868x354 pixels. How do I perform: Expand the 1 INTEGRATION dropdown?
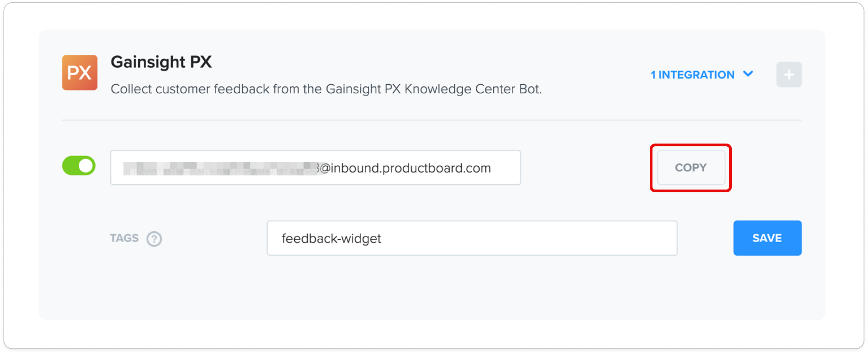(702, 75)
